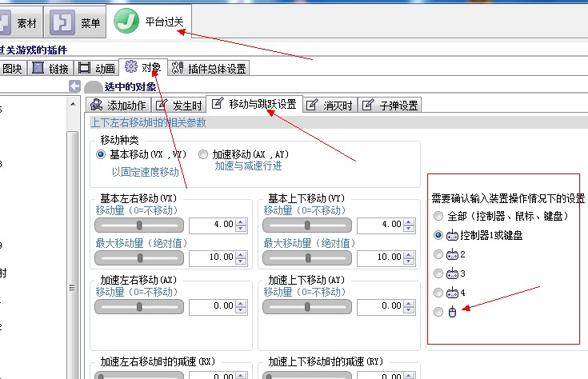Click the AY 移动量 0.00 field
588x379 pixels.
click(380, 306)
